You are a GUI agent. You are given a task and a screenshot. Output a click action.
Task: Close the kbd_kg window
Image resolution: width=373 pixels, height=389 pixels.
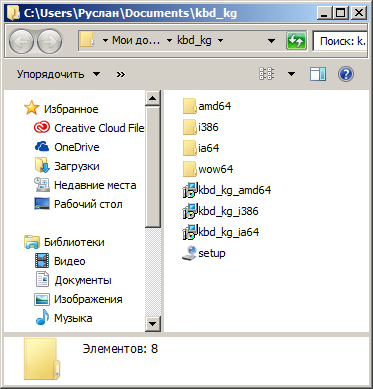click(x=359, y=13)
